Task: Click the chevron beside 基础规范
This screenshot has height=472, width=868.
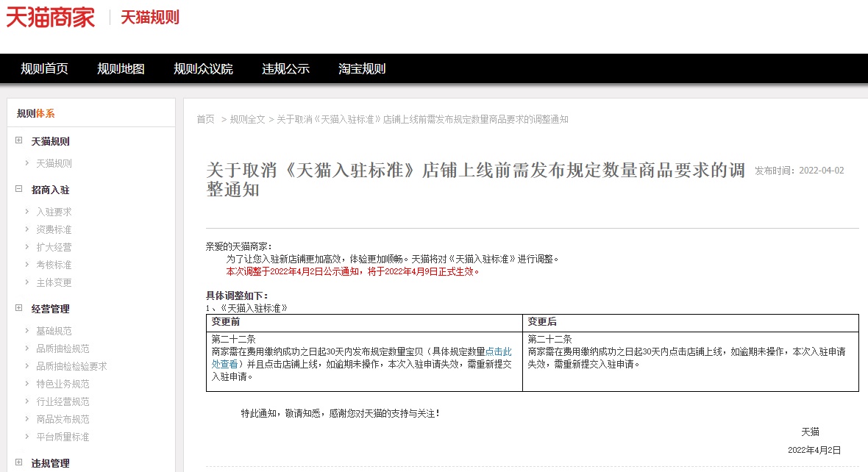Action: pyautogui.click(x=26, y=330)
